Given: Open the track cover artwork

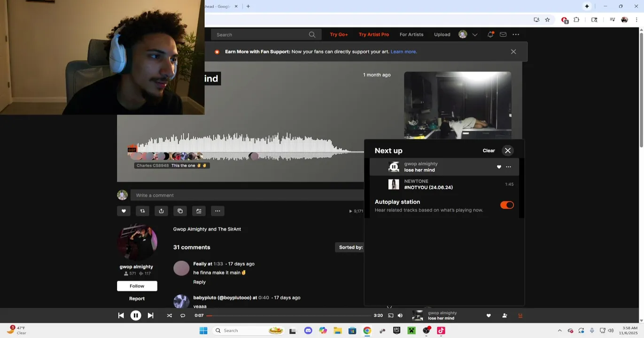Looking at the screenshot, I should pyautogui.click(x=458, y=105).
